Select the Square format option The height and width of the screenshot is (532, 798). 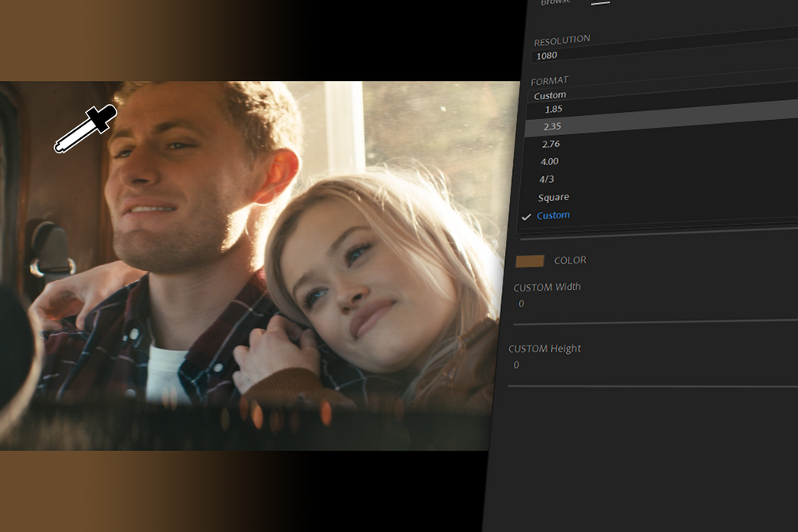(553, 197)
